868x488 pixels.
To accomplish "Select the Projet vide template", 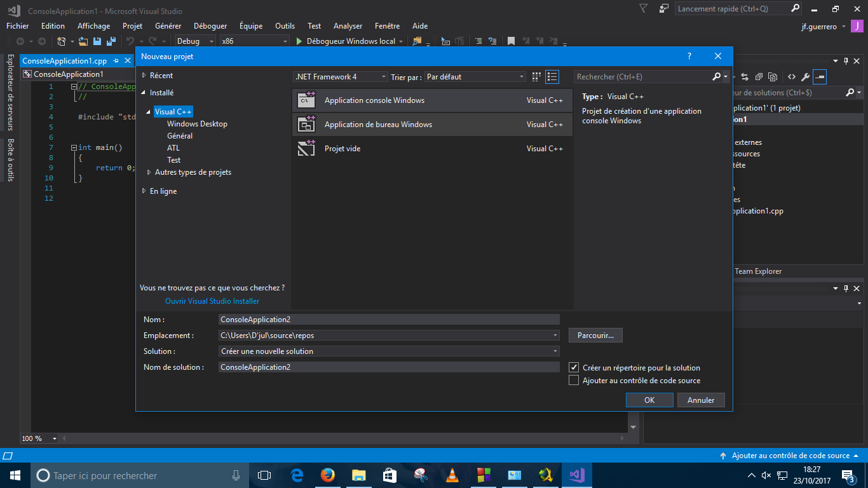I will [x=432, y=149].
